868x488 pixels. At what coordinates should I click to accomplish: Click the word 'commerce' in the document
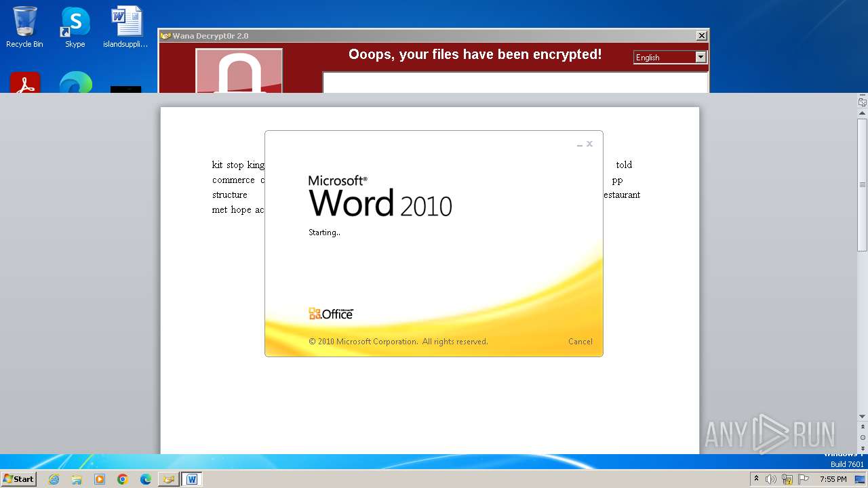[233, 180]
